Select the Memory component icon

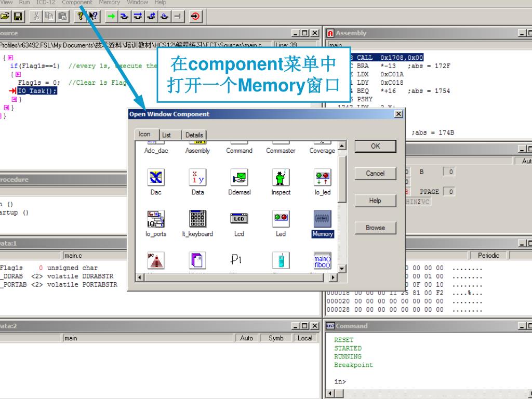click(x=322, y=219)
